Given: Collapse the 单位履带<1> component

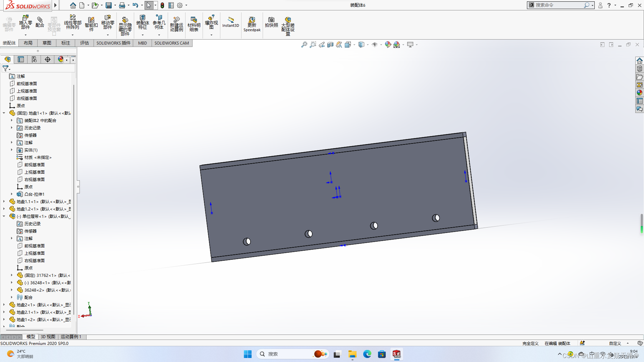Looking at the screenshot, I should pyautogui.click(x=4, y=216).
